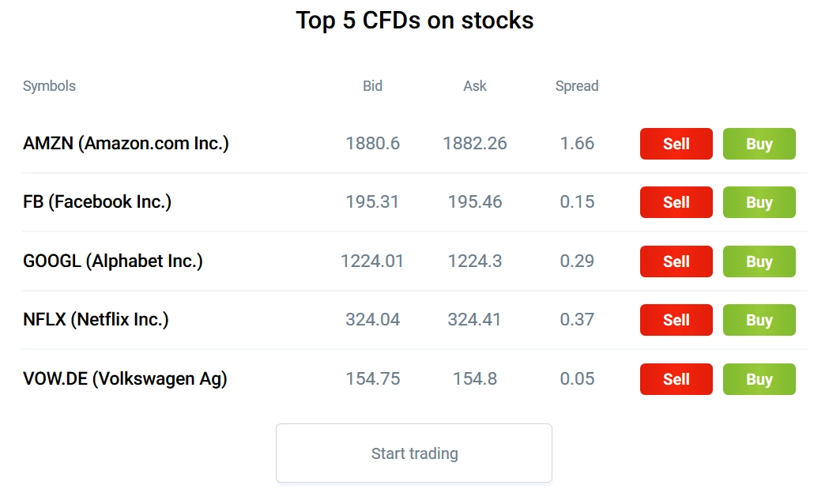Screen dimensions: 829x504
Task: Select the AMZN (Amazon.com Inc.) symbol
Action: tap(126, 144)
